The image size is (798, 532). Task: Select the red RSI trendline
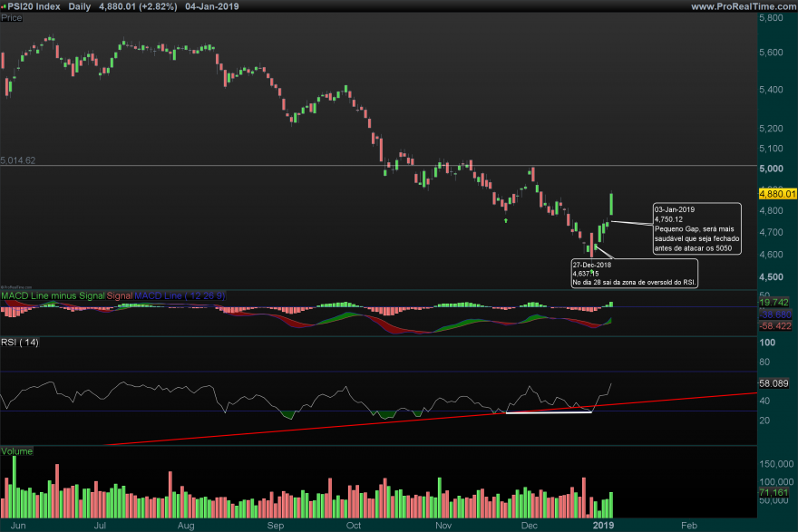coord(430,419)
